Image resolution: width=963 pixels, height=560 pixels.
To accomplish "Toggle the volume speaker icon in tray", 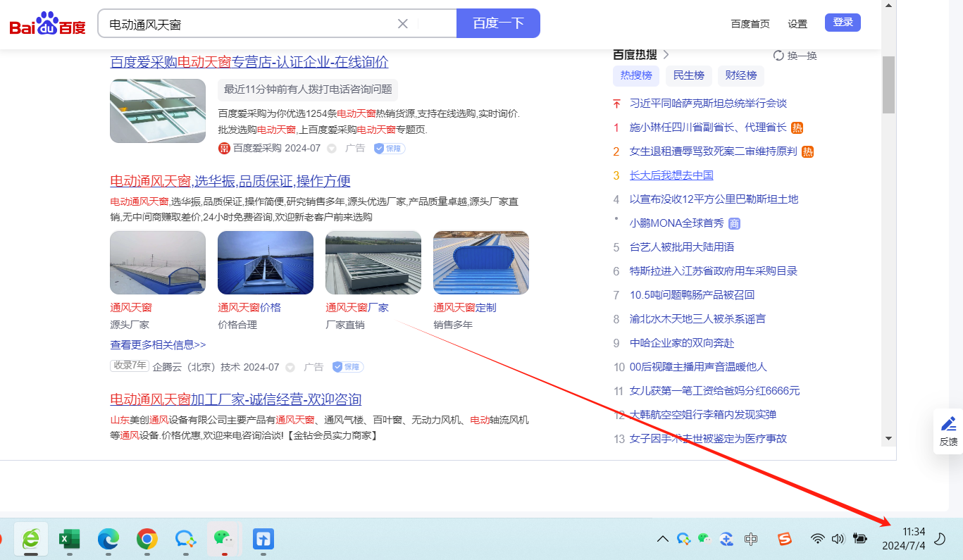I will (x=838, y=540).
